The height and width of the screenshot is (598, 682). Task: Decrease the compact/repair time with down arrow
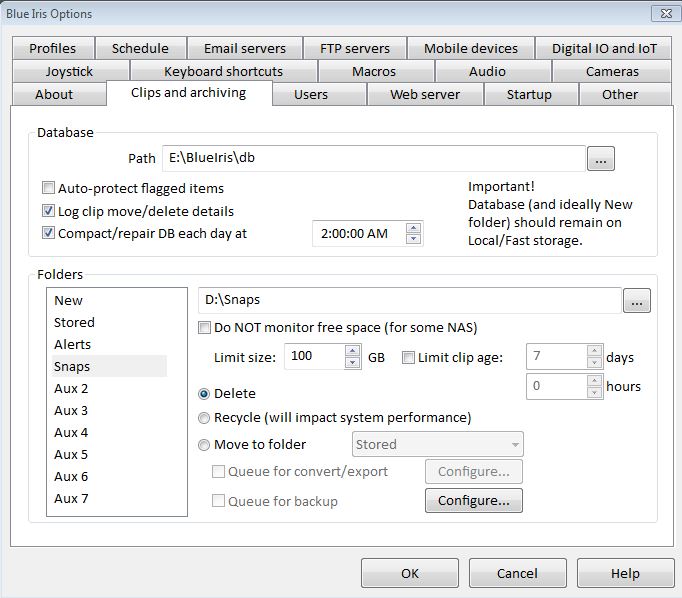(413, 239)
